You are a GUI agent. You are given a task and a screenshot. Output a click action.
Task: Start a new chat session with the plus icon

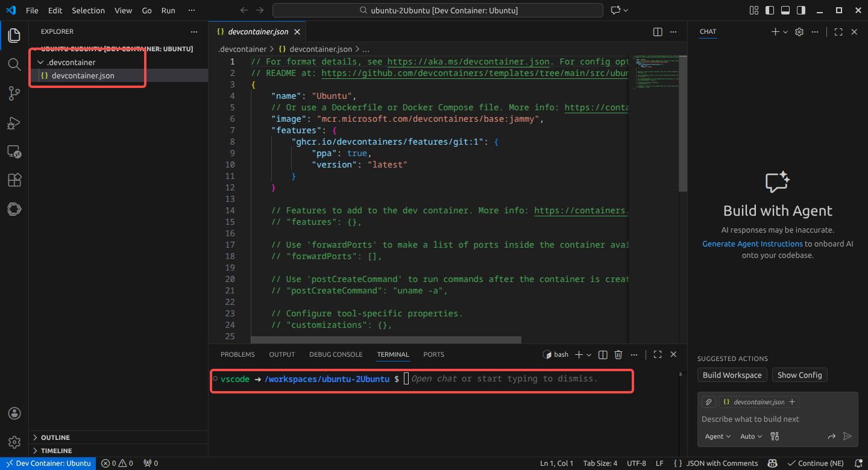click(776, 31)
